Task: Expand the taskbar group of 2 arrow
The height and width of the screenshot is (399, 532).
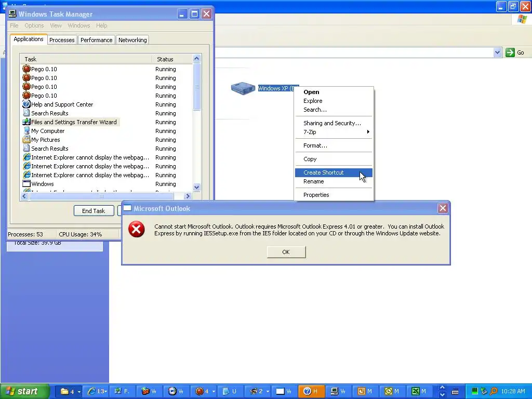Action: tap(268, 392)
